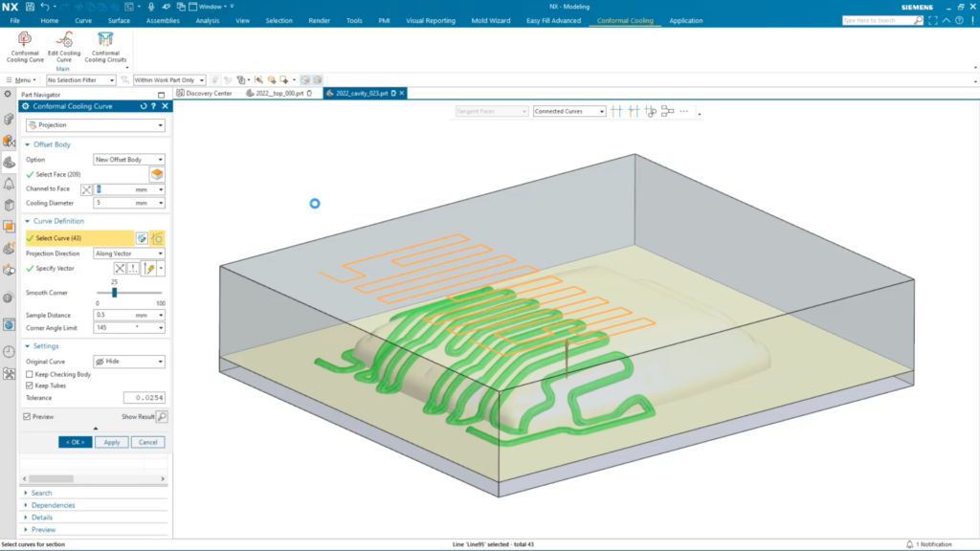Enable Keep Checking Body checkbox
Image resolution: width=980 pixels, height=551 pixels.
(x=30, y=374)
